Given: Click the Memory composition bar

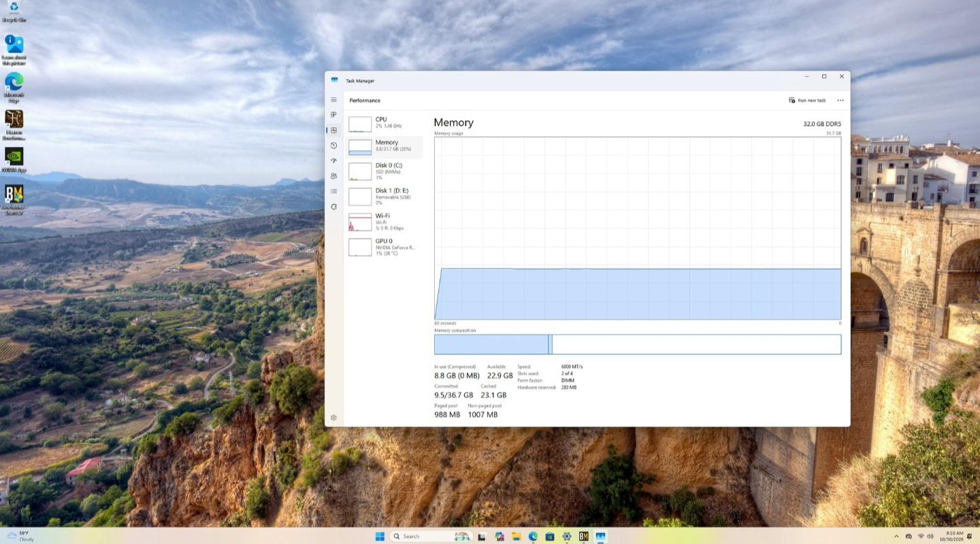Looking at the screenshot, I should pyautogui.click(x=638, y=344).
